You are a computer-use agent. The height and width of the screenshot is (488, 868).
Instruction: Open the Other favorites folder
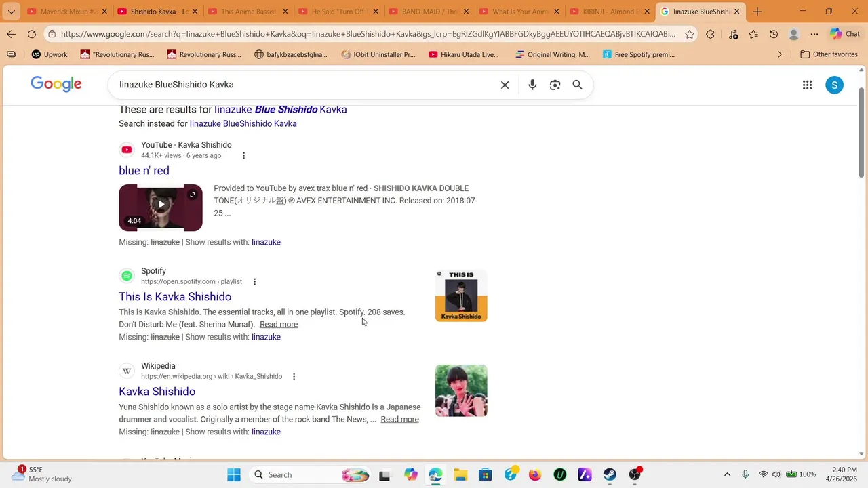point(829,54)
